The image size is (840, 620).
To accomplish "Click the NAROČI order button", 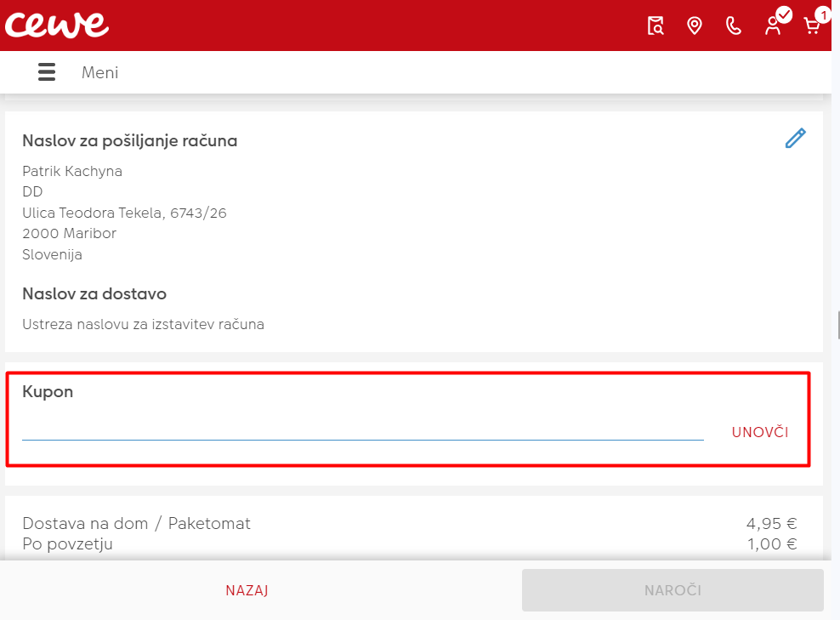I will coord(673,590).
